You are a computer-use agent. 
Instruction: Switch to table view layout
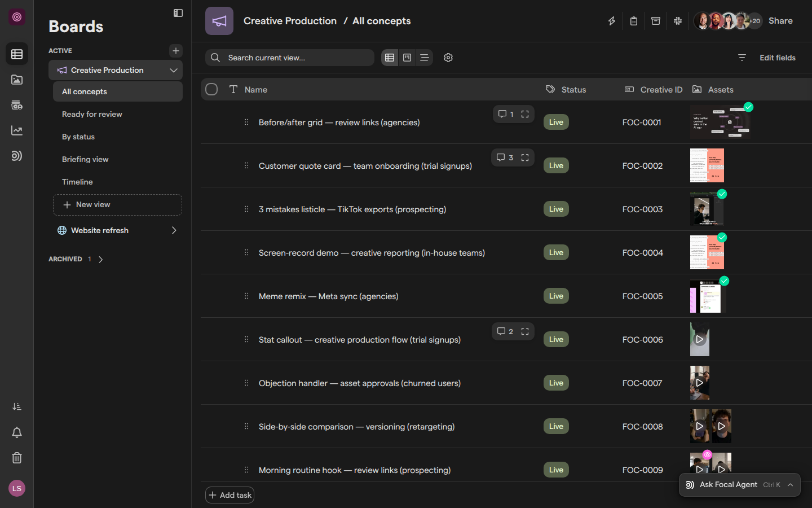pyautogui.click(x=390, y=58)
